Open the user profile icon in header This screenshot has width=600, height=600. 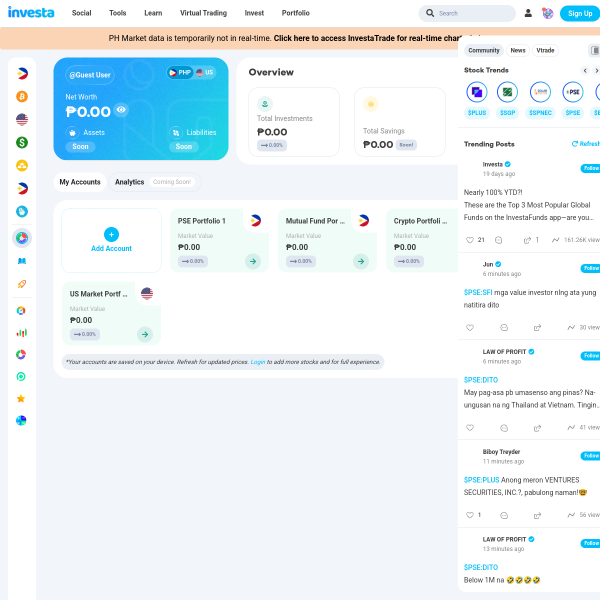pyautogui.click(x=528, y=13)
